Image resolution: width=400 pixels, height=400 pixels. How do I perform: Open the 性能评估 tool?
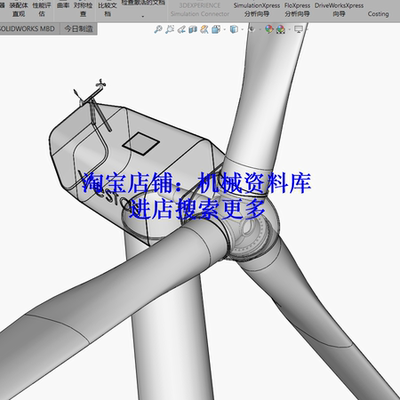(x=42, y=10)
